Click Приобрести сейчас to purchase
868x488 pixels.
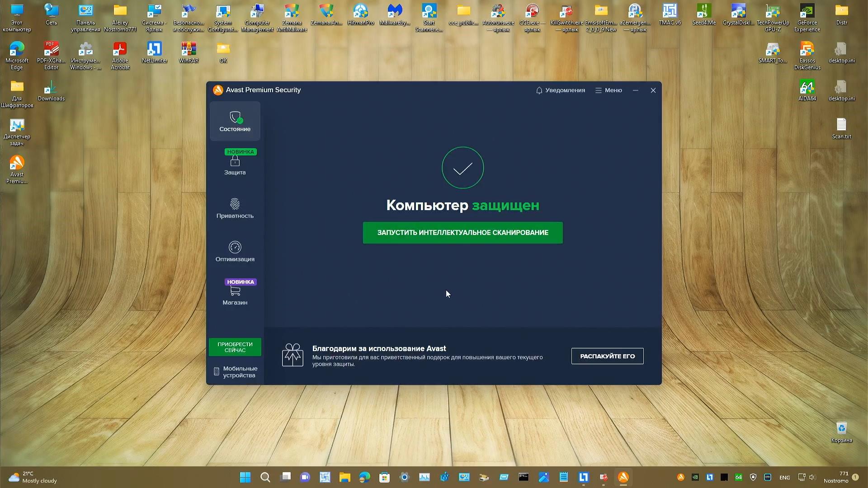pyautogui.click(x=235, y=347)
